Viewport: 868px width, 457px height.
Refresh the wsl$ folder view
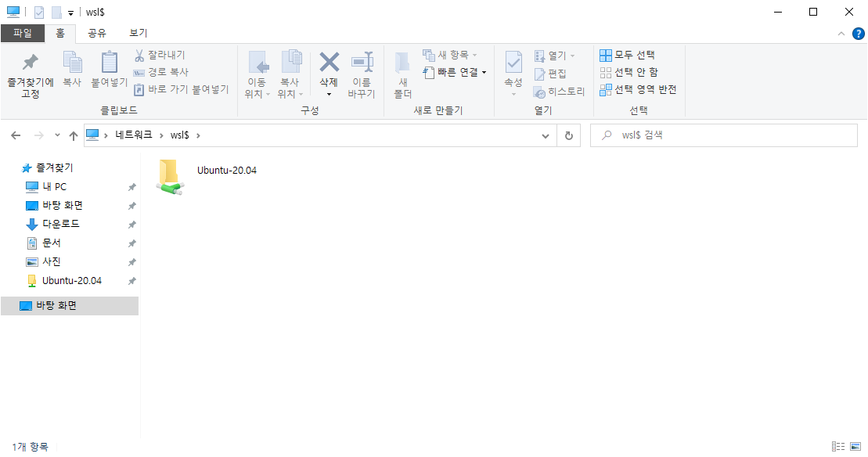568,135
